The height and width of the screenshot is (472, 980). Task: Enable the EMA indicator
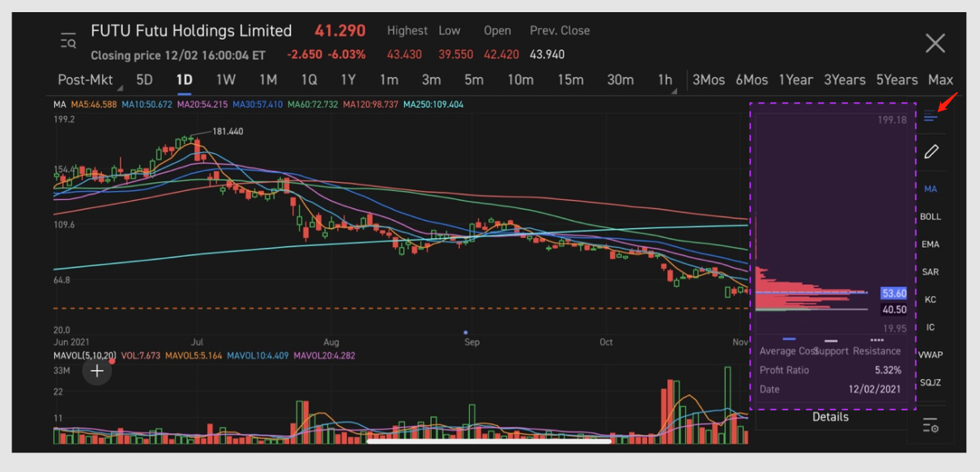[931, 245]
